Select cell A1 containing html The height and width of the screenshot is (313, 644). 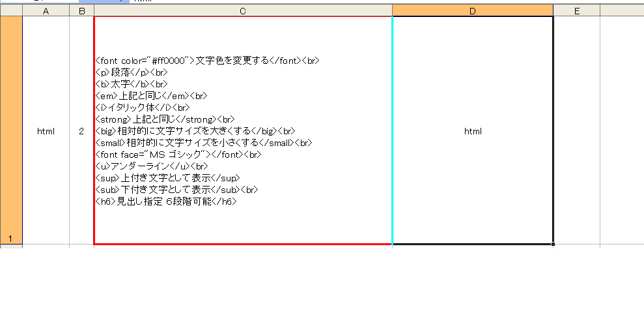click(46, 131)
